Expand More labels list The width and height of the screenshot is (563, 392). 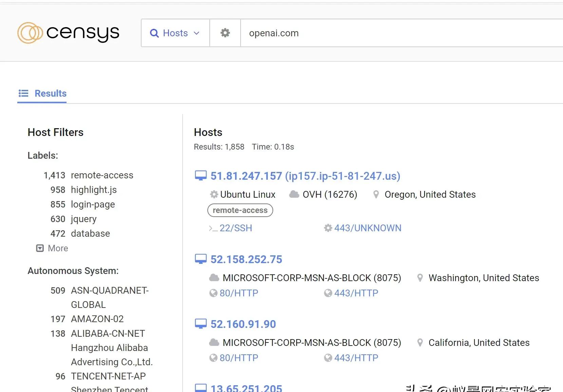pyautogui.click(x=52, y=248)
